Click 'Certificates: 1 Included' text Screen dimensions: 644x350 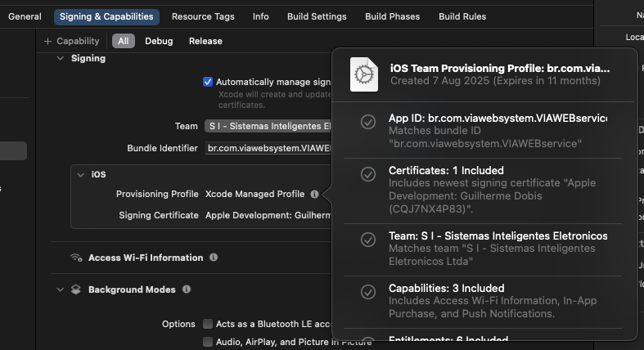pyautogui.click(x=446, y=170)
